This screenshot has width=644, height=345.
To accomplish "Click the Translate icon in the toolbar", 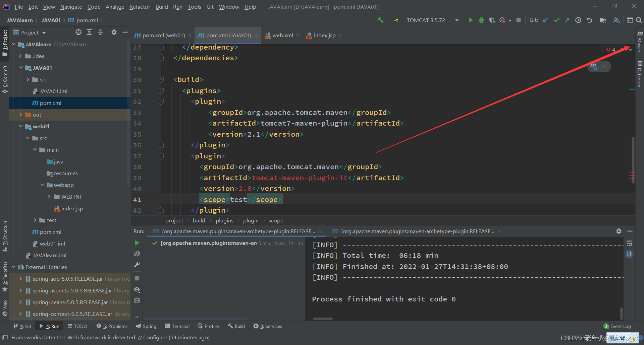I will (616, 20).
